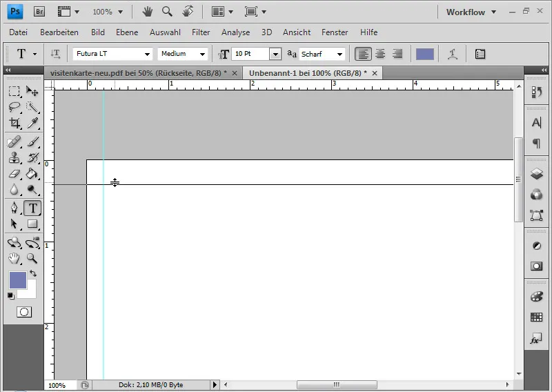Viewport: 552px width, 392px height.
Task: Select the History Brush tool
Action: tap(32, 158)
